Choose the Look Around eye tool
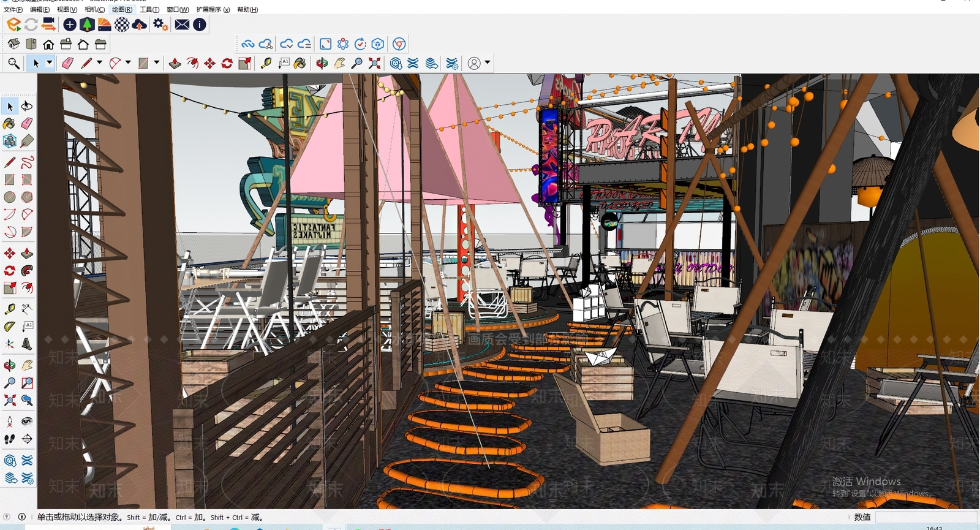980x530 pixels. 27,421
